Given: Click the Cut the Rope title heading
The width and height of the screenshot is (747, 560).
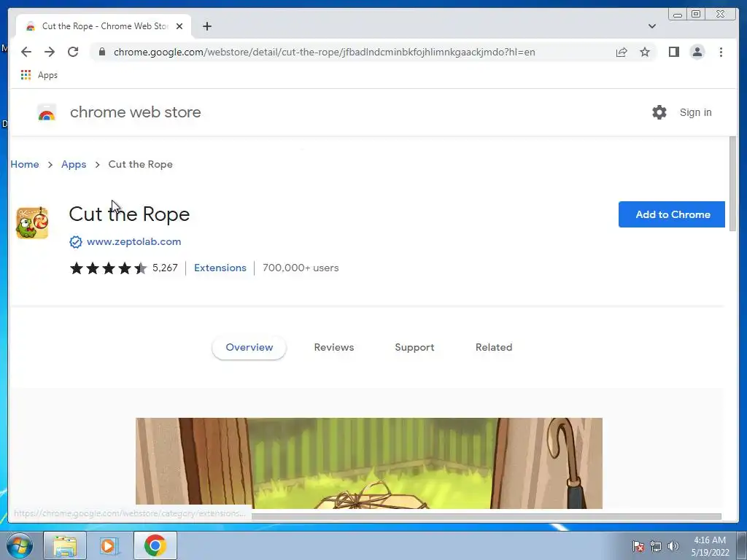Looking at the screenshot, I should pos(130,214).
